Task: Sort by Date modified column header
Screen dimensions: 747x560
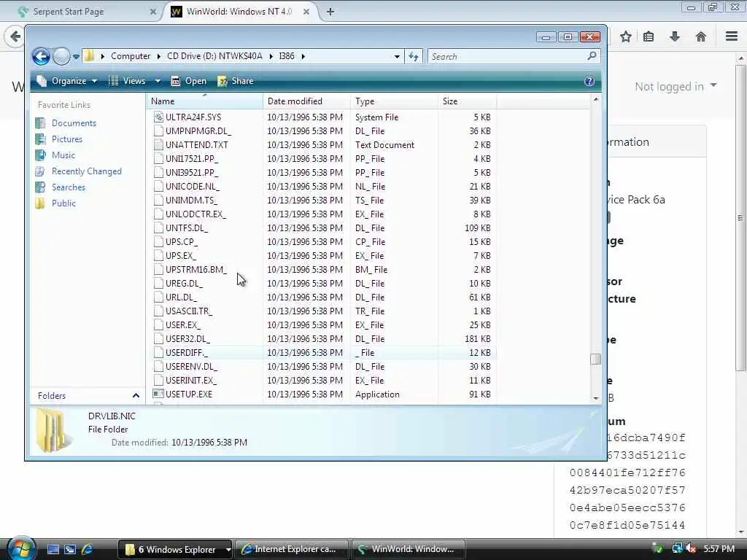Action: 306,101
